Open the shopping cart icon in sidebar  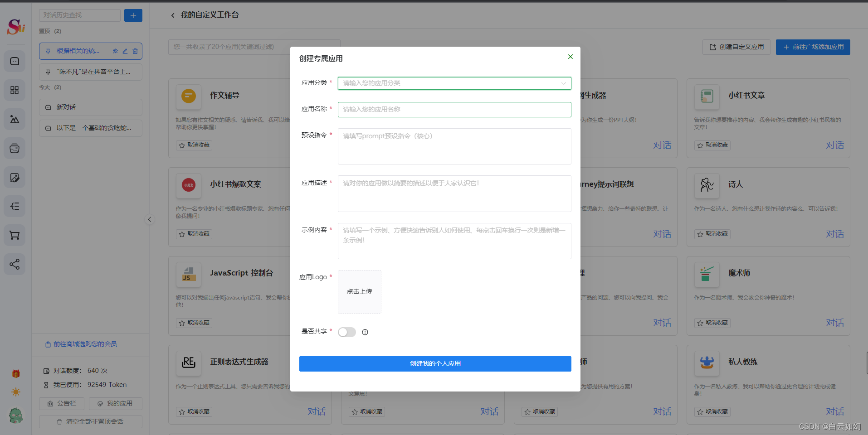click(15, 235)
